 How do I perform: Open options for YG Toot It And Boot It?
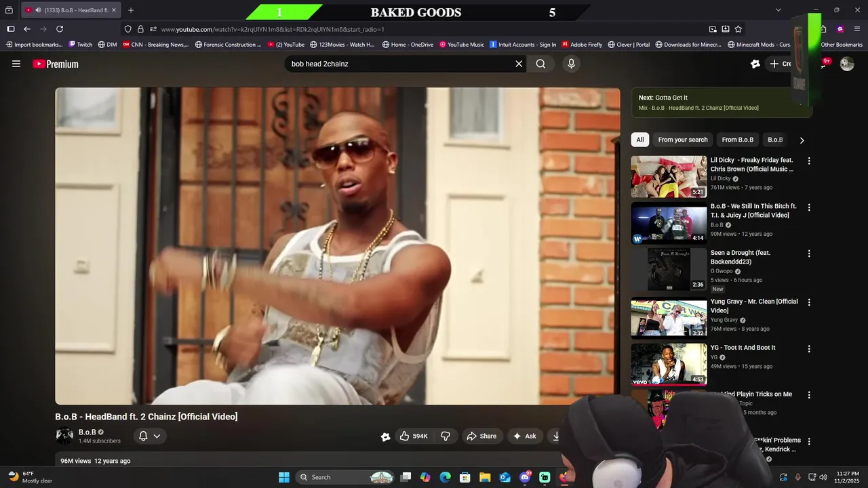(808, 348)
